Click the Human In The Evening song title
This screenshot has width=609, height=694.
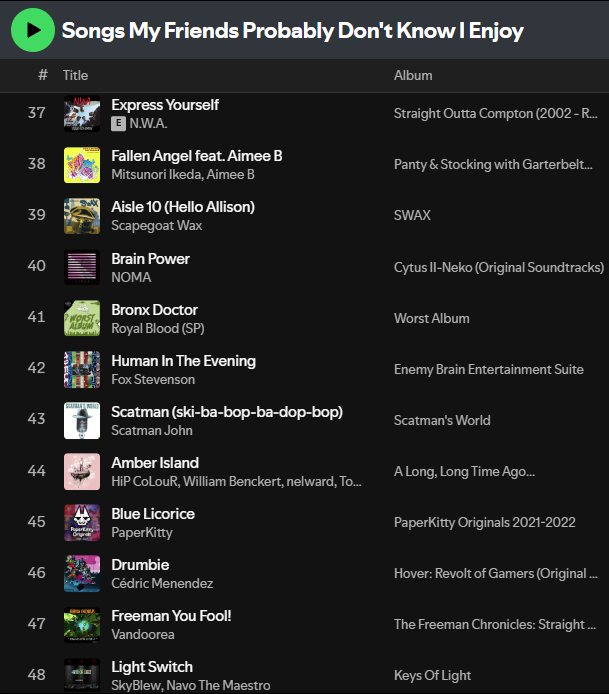tap(183, 360)
